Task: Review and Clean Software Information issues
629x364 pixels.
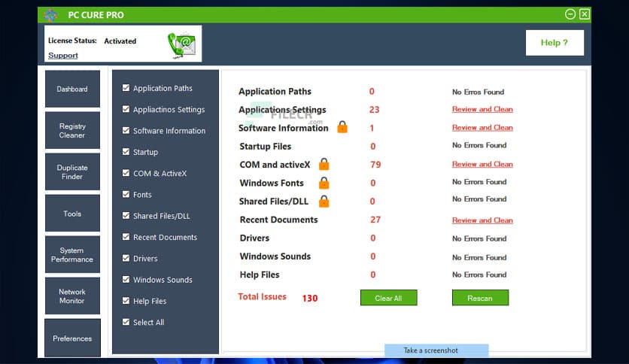Action: pos(482,128)
